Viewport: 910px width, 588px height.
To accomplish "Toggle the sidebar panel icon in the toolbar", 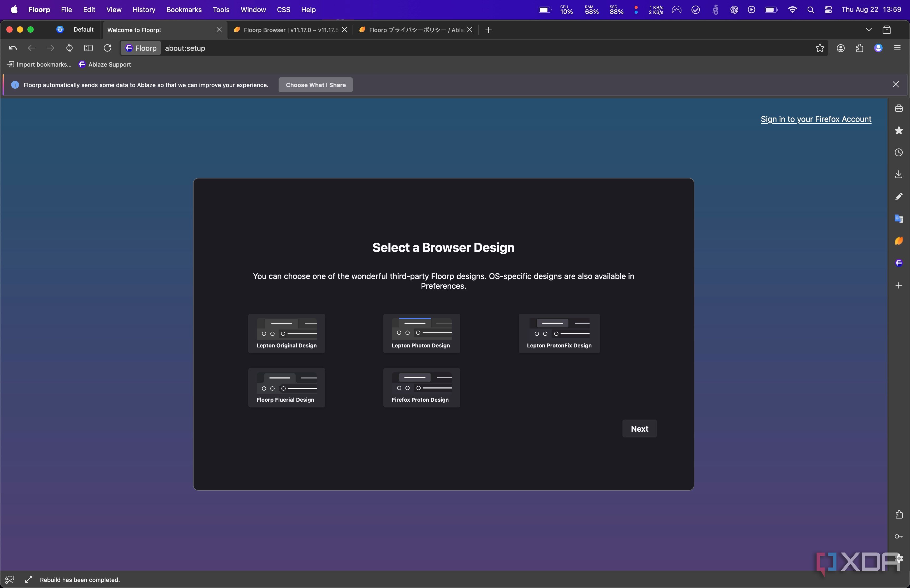I will pos(88,48).
